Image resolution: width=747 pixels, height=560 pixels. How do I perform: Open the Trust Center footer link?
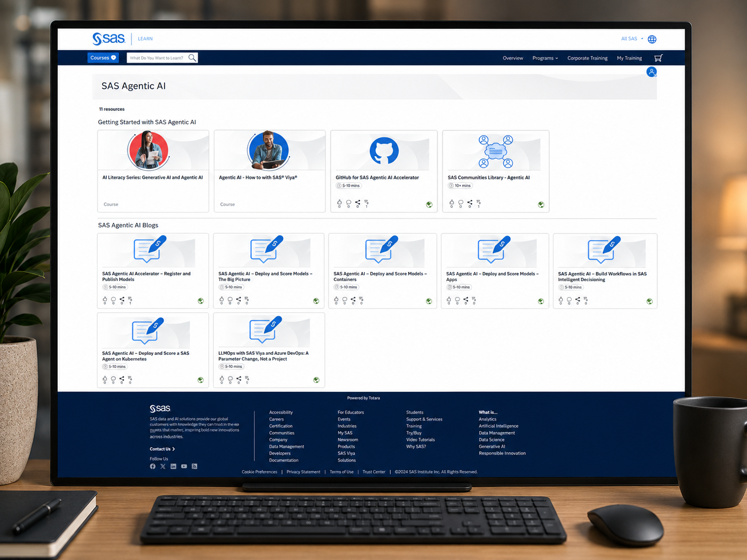coord(374,472)
